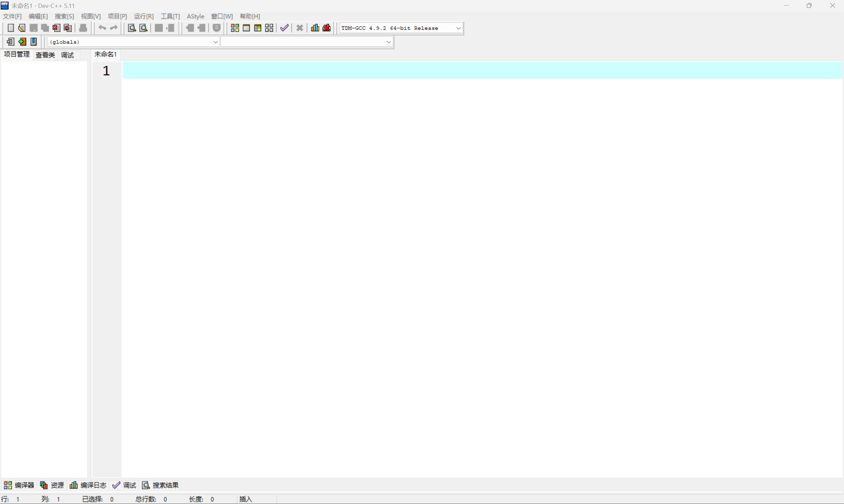Open the 运行[R] menu
This screenshot has height=504, width=844.
[x=143, y=16]
